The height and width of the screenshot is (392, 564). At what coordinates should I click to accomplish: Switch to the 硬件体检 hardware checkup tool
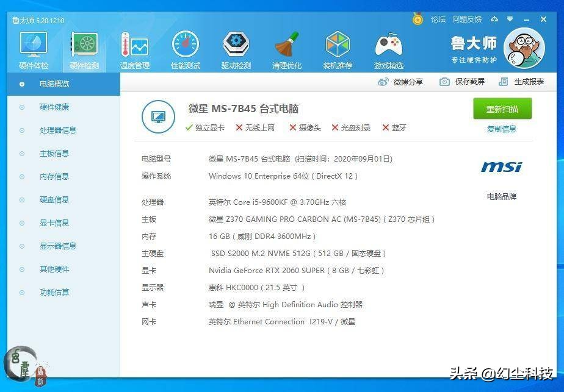pos(33,49)
